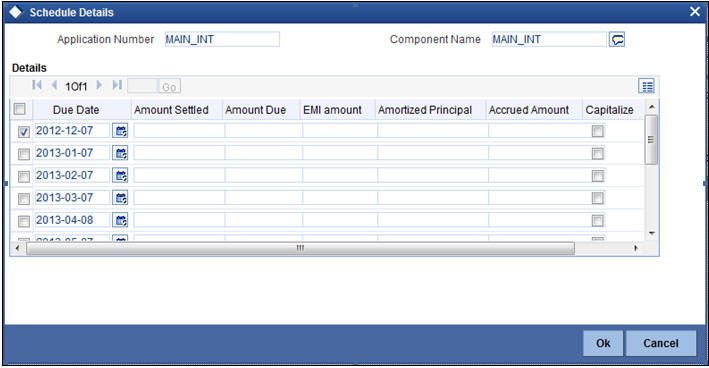This screenshot has width=709, height=368.
Task: Click the Application Number field
Action: pyautogui.click(x=222, y=39)
